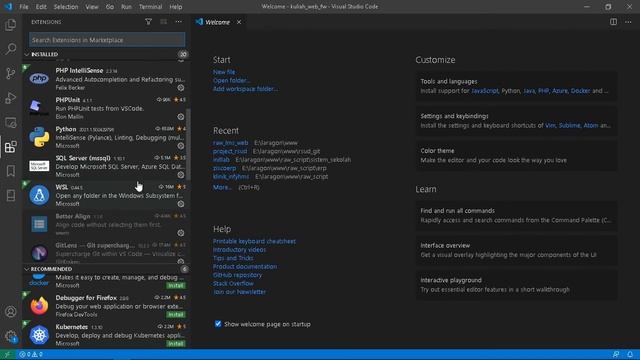Click the remote window indicator in status bar
Image resolution: width=640 pixels, height=360 pixels.
coord(7,354)
